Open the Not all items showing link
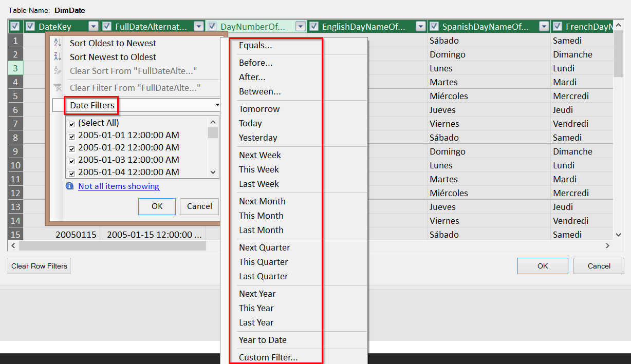 point(119,186)
